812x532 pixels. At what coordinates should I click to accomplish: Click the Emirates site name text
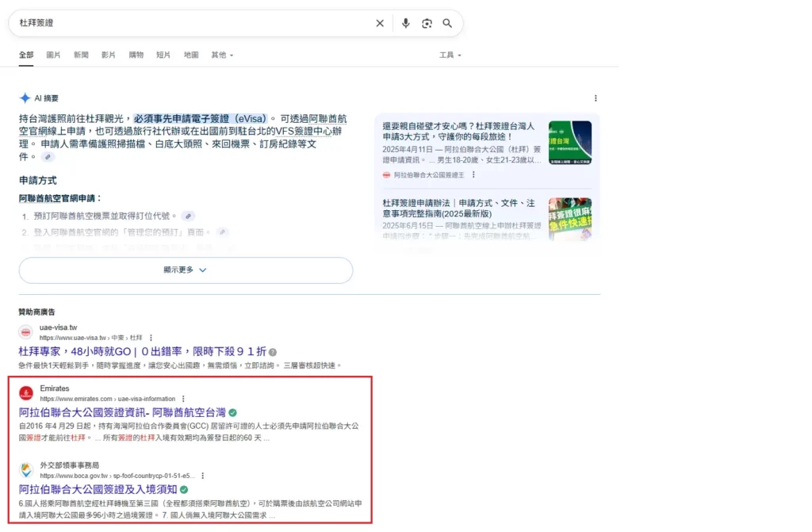coord(55,388)
